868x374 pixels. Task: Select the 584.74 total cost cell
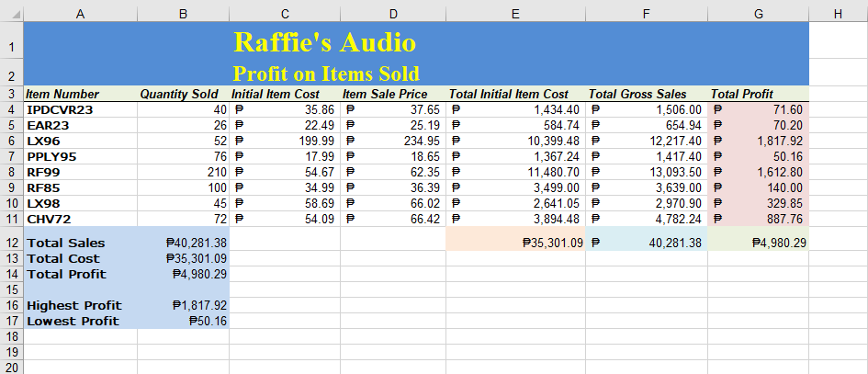(515, 125)
